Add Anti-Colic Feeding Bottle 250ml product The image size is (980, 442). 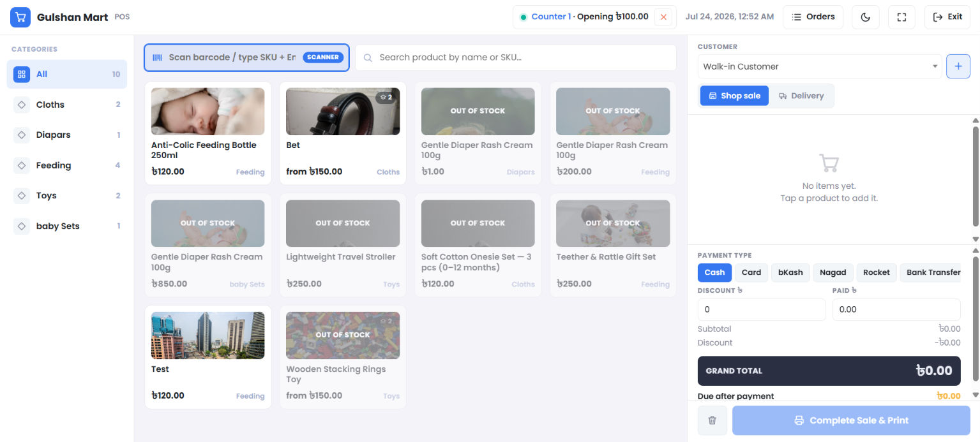coord(208,133)
